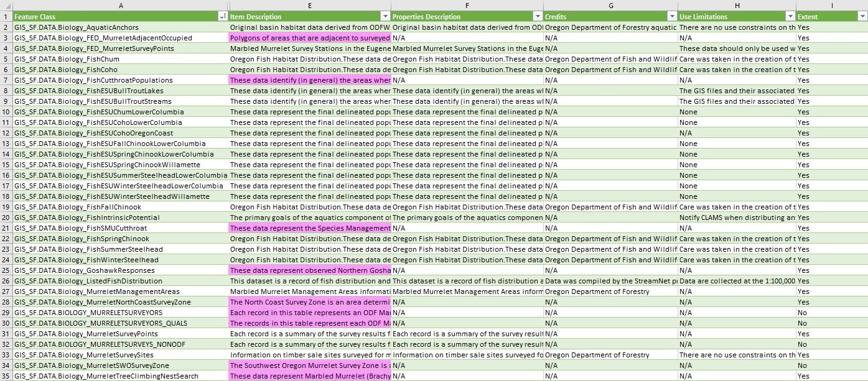Image resolution: width=868 pixels, height=381 pixels.
Task: Select column A header
Action: (x=120, y=5)
